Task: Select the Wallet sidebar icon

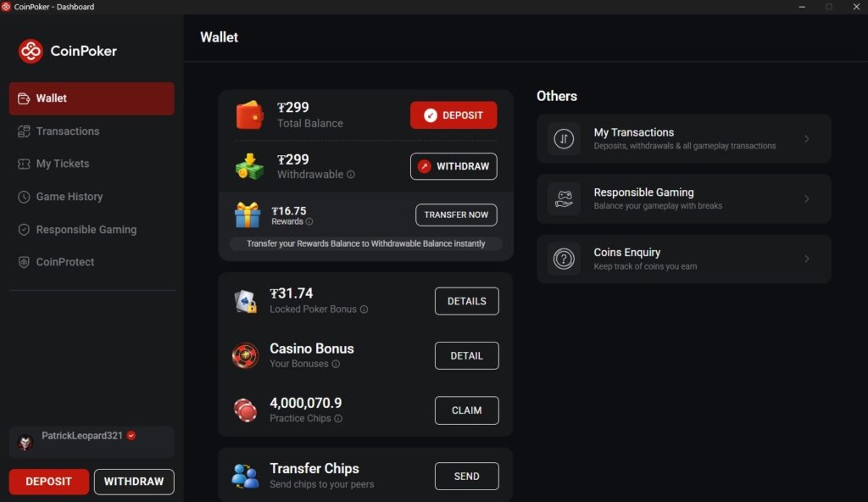Action: tap(23, 98)
